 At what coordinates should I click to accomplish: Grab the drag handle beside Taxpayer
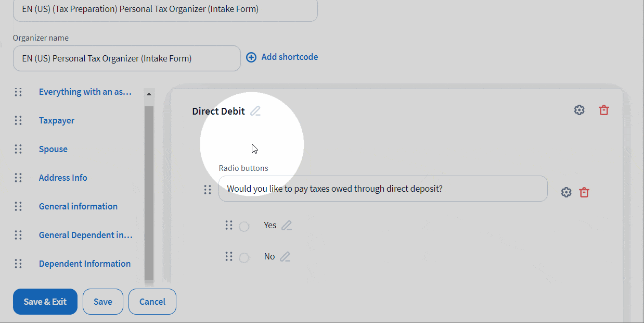18,120
